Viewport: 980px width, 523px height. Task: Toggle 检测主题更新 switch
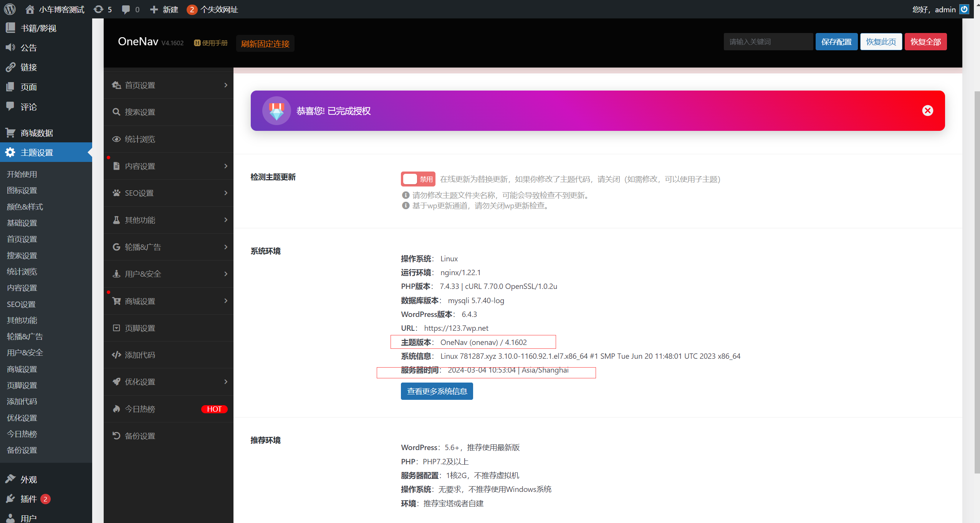tap(418, 179)
